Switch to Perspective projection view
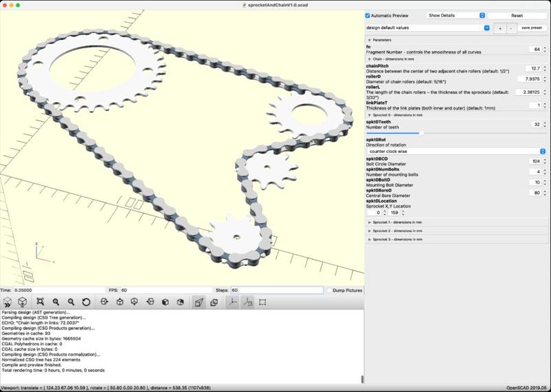Viewport: 551px width, 392px height. point(198,302)
